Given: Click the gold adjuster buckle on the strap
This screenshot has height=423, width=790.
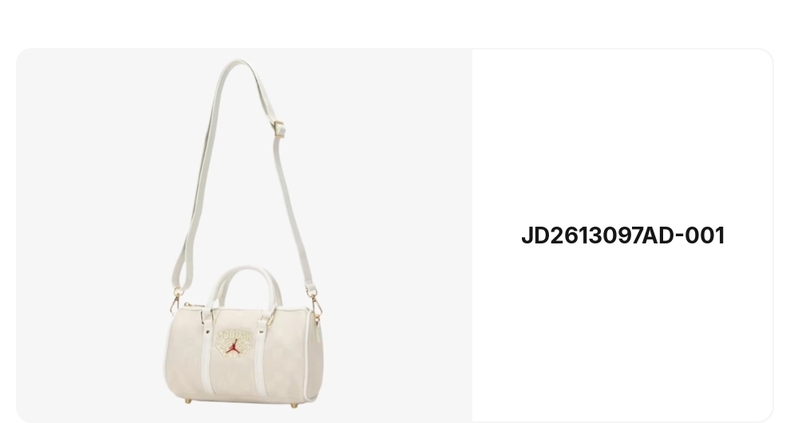Looking at the screenshot, I should point(279,127).
